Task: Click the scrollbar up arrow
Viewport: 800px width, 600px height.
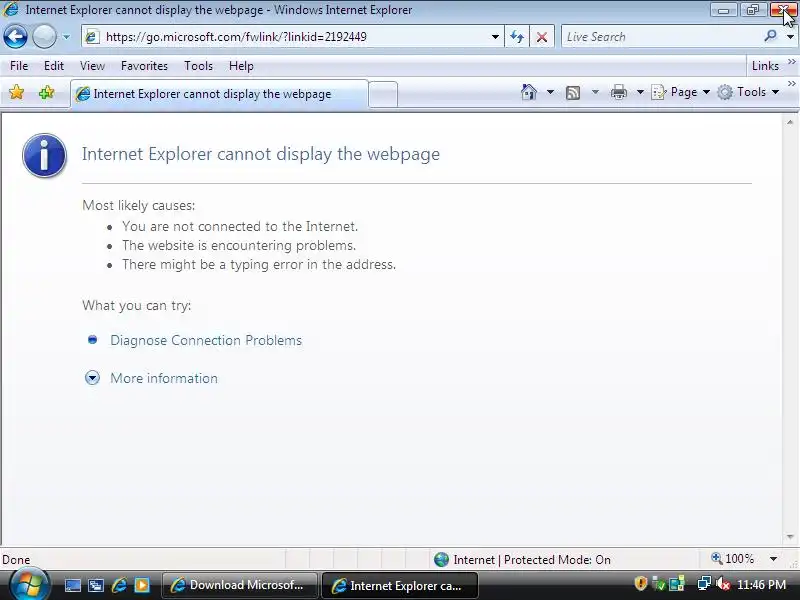Action: (790, 122)
